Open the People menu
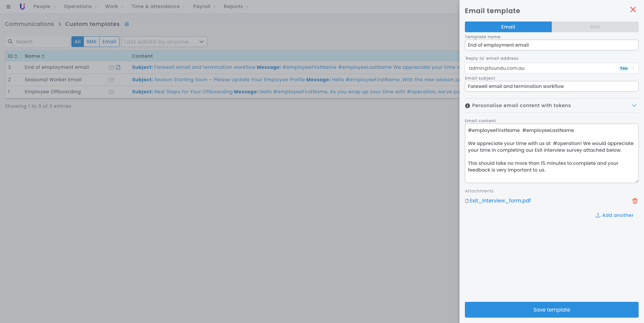 click(x=45, y=6)
